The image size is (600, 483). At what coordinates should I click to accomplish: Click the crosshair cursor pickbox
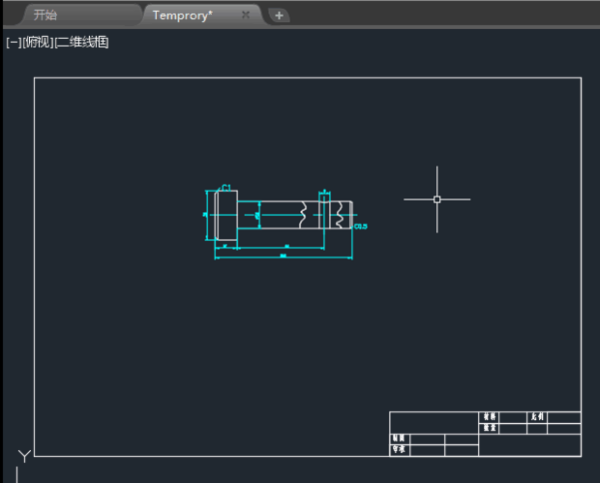pyautogui.click(x=437, y=199)
